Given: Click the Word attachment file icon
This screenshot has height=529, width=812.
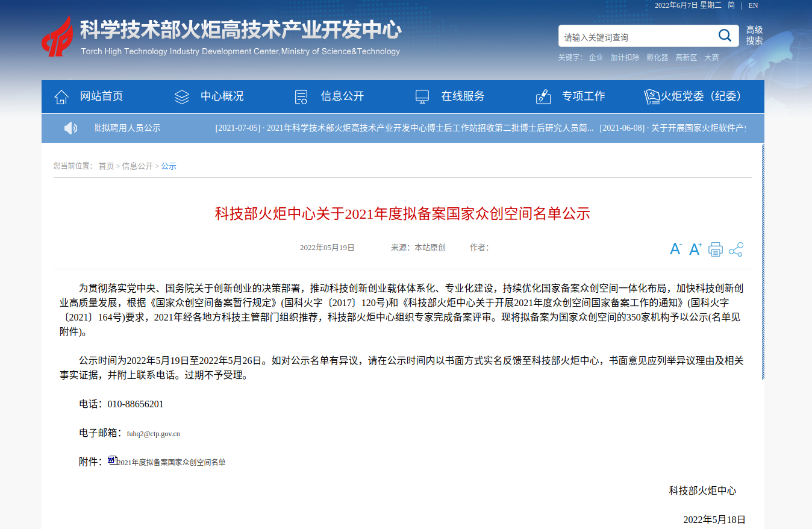Looking at the screenshot, I should coord(112,460).
